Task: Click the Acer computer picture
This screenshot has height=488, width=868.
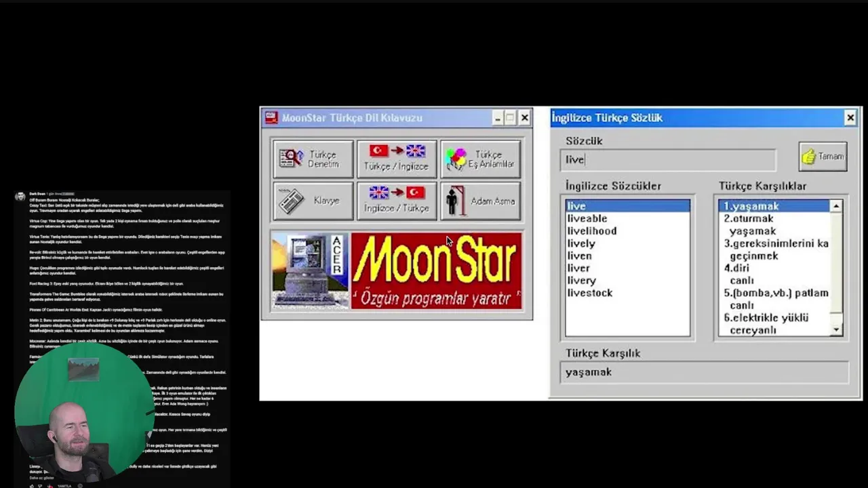Action: point(311,270)
